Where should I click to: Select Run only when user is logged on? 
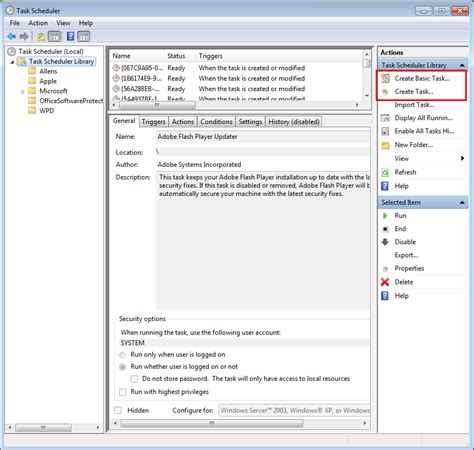click(x=123, y=355)
